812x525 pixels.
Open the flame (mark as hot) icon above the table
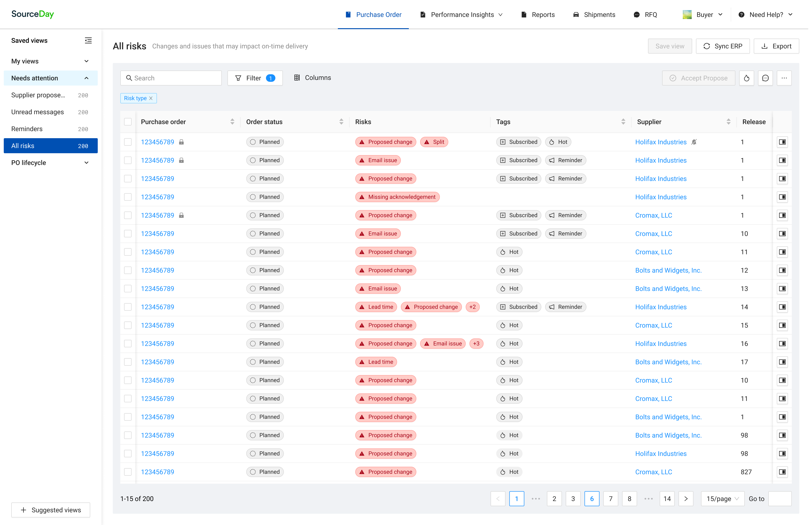[747, 78]
